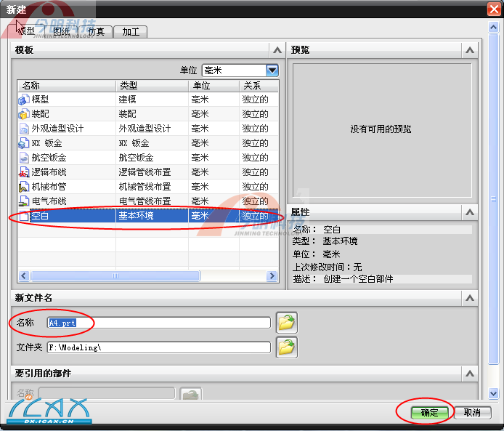Collapse the 要引用的部件 section
This screenshot has width=504, height=431.
(470, 374)
